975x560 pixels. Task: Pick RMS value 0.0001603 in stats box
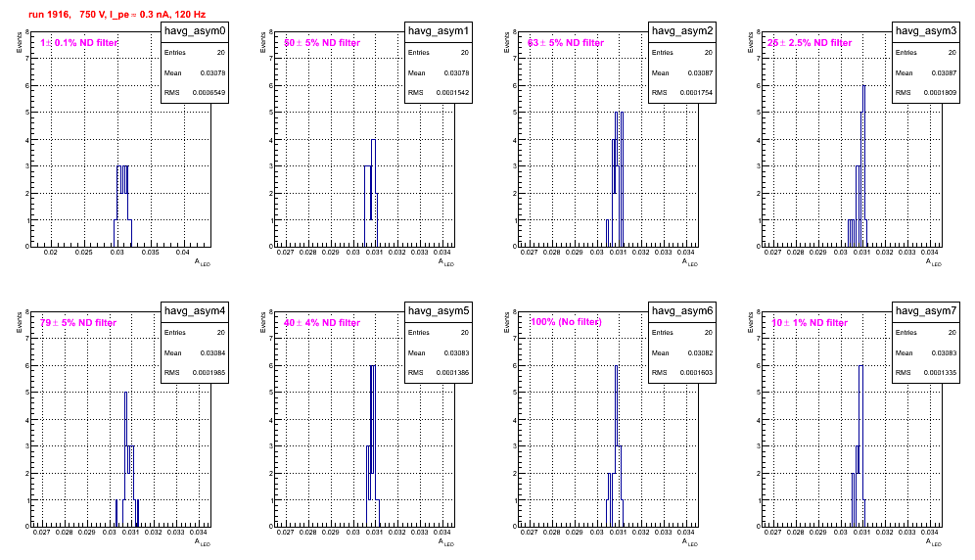(696, 373)
